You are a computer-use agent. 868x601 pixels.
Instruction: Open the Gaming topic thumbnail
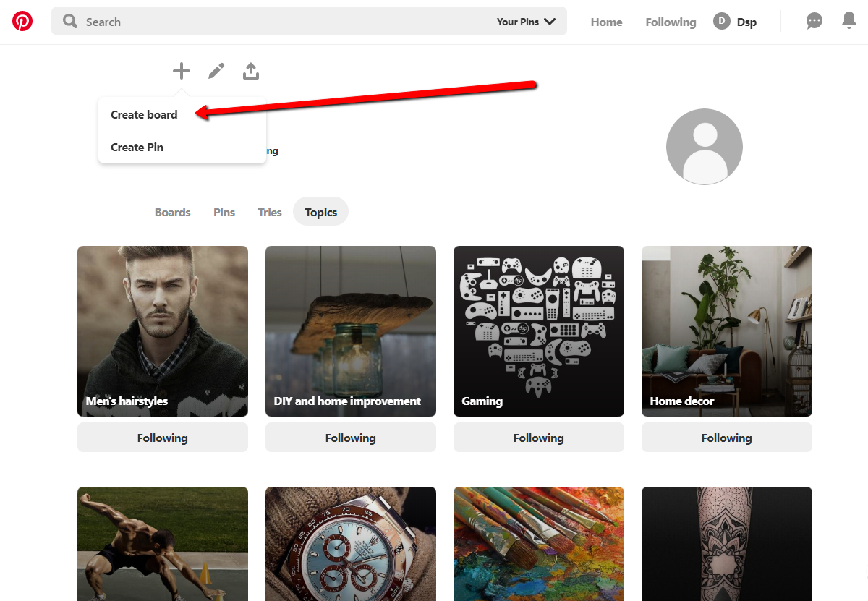pos(539,331)
